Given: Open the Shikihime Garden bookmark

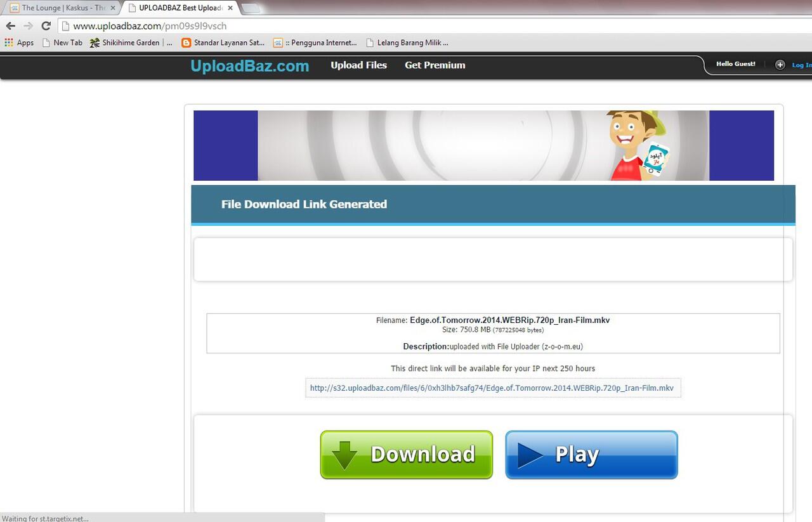Looking at the screenshot, I should pyautogui.click(x=131, y=43).
